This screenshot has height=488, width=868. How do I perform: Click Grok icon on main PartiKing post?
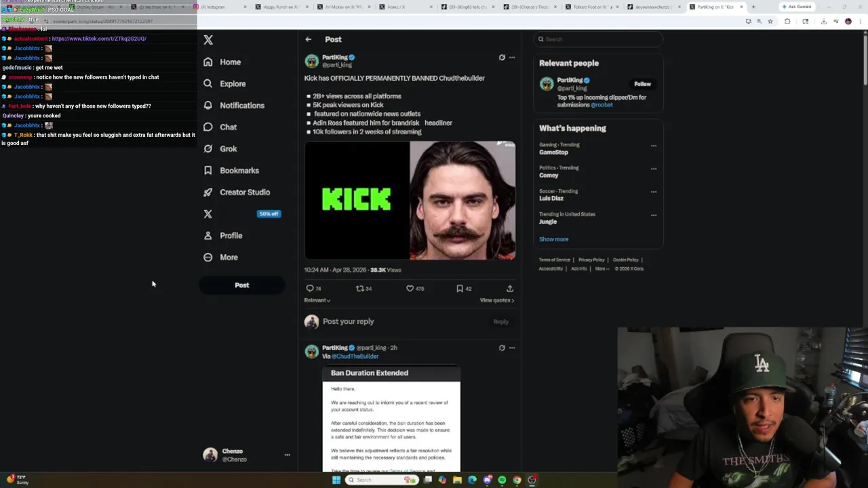[x=502, y=58]
